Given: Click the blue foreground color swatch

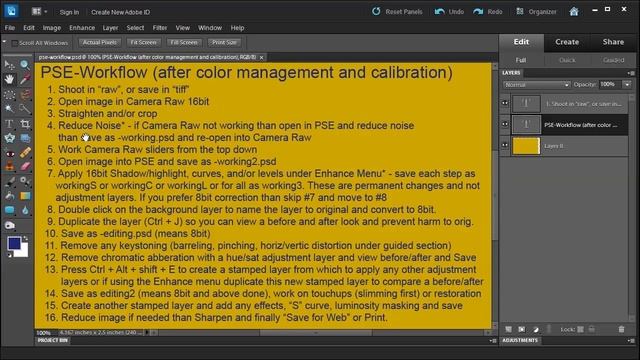Looking at the screenshot, I should [x=13, y=243].
